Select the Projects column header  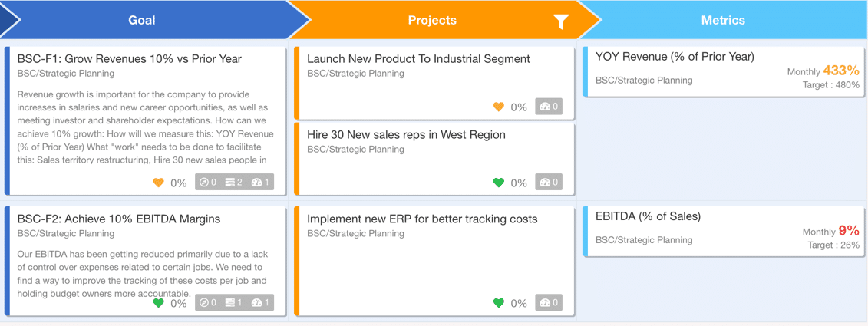[432, 21]
